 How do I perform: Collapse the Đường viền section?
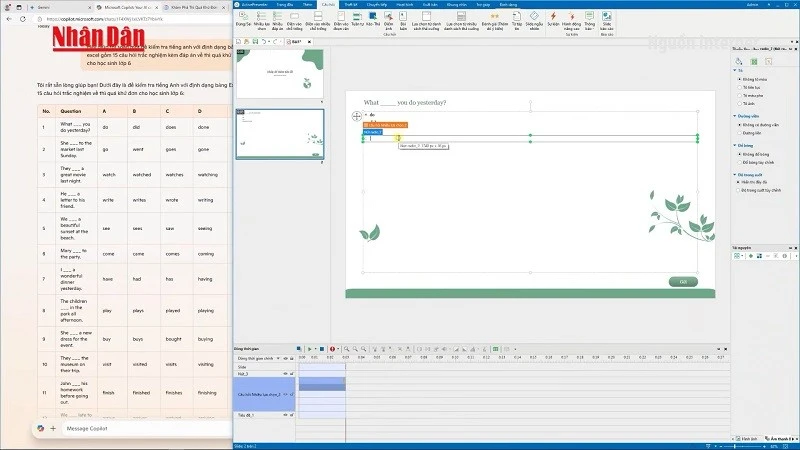tap(735, 115)
